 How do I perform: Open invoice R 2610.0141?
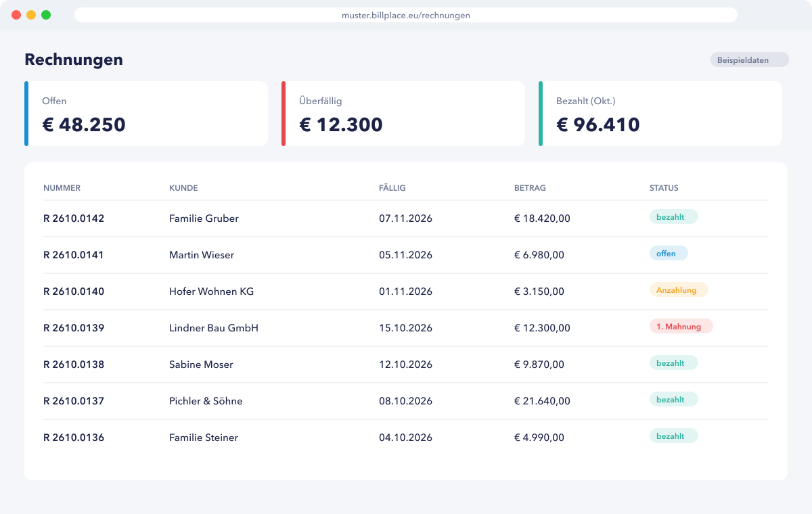(x=74, y=255)
